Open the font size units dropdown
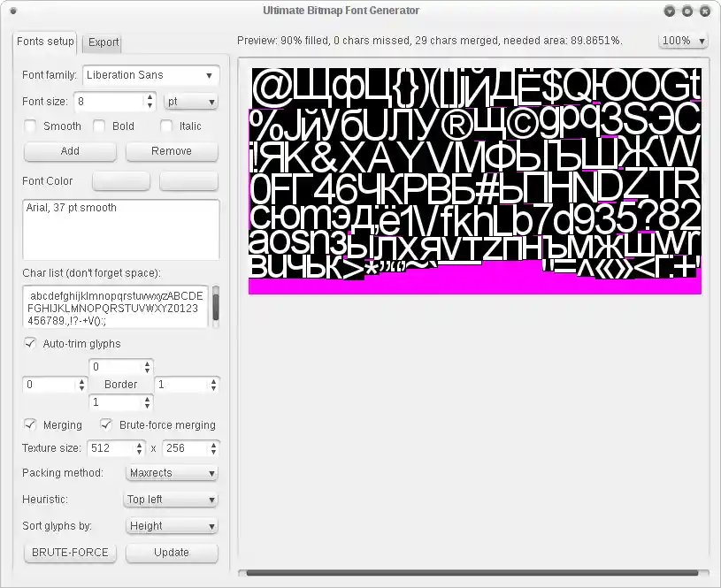This screenshot has width=721, height=588. coord(190,101)
